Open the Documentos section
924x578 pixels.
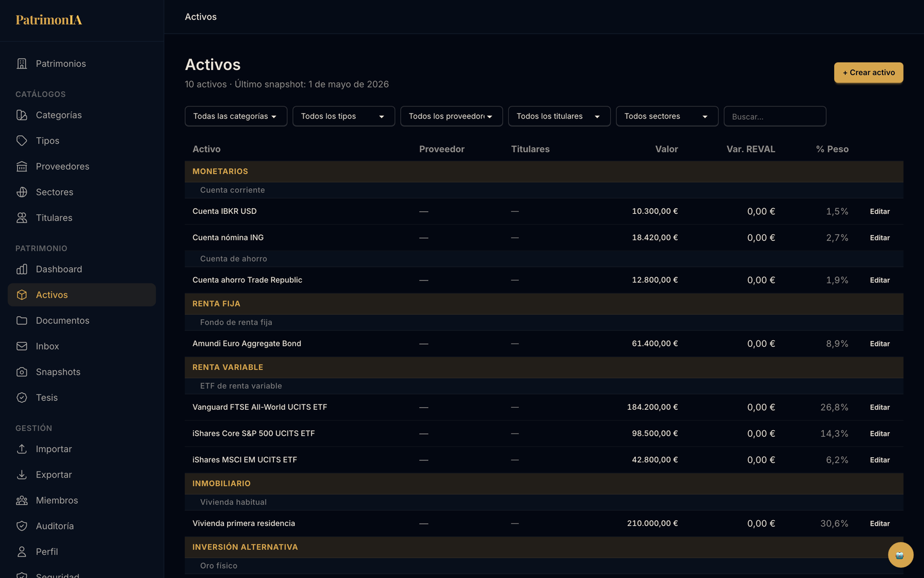pyautogui.click(x=81, y=320)
